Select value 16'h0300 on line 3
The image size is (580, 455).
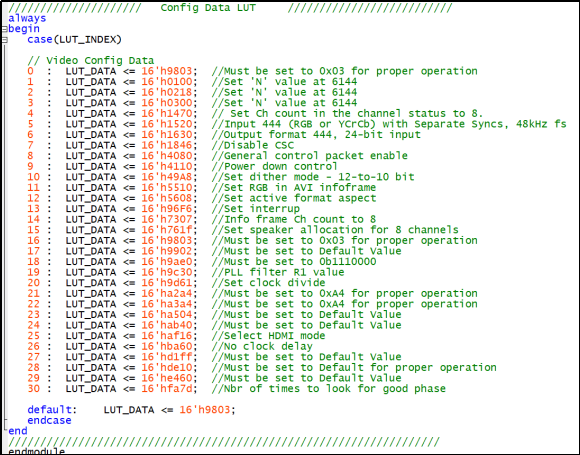pyautogui.click(x=167, y=103)
